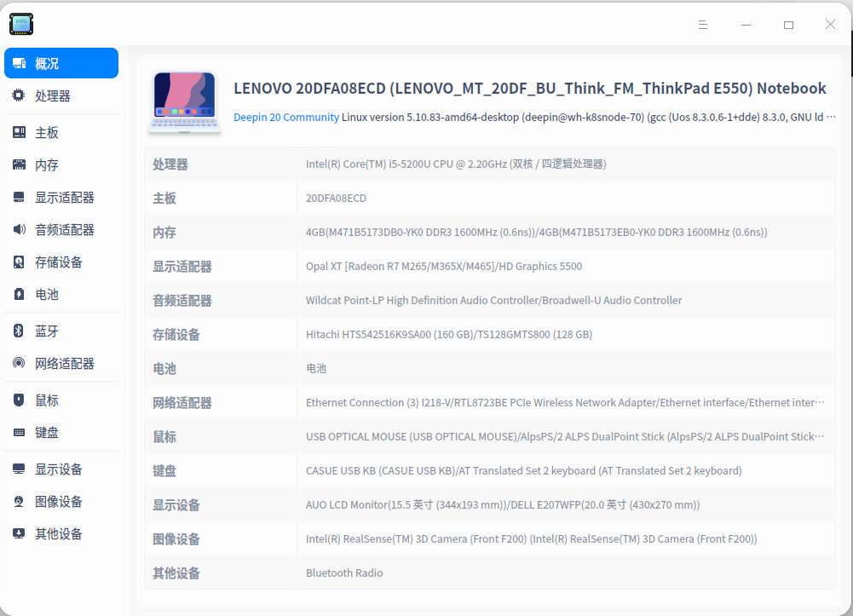This screenshot has height=616, width=853.
Task: Click the LENOVO 20DFA08ECD Notebook title
Action: tap(530, 88)
